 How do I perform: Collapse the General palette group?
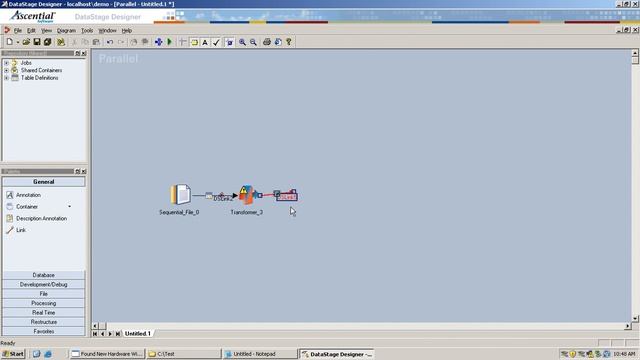coord(44,182)
